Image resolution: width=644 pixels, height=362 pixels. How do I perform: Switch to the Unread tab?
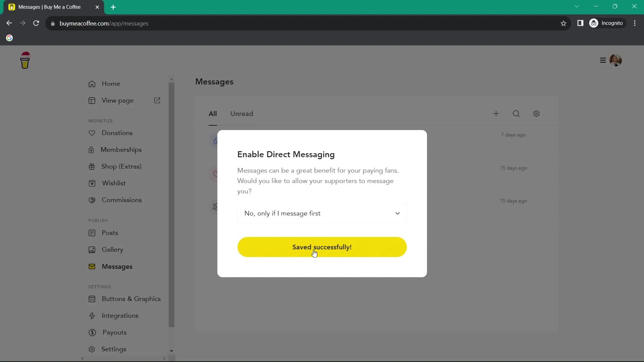[242, 114]
